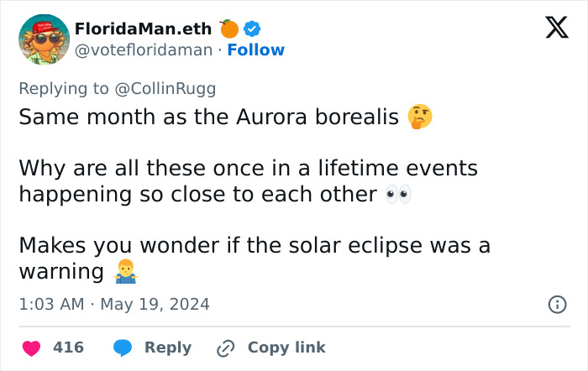This screenshot has width=588, height=371.
Task: Click the X logo in the corner
Action: click(551, 29)
